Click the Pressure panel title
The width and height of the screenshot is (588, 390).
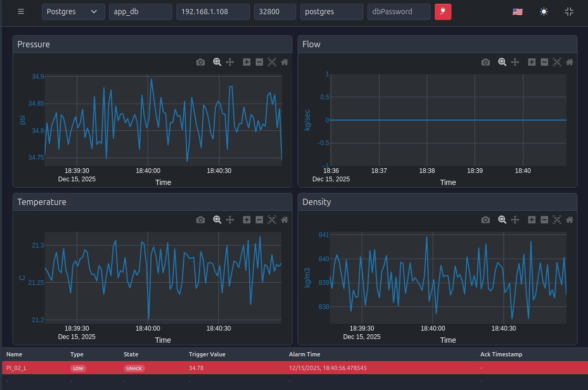[34, 44]
